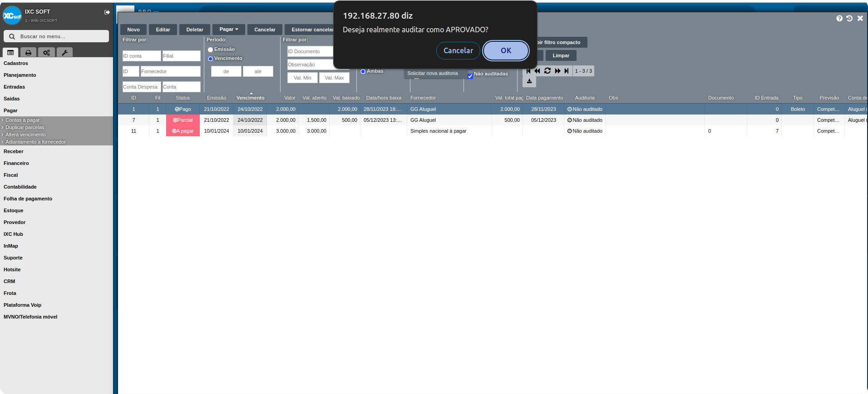Confirm the audit dialog with OK
The width and height of the screenshot is (868, 394).
506,50
